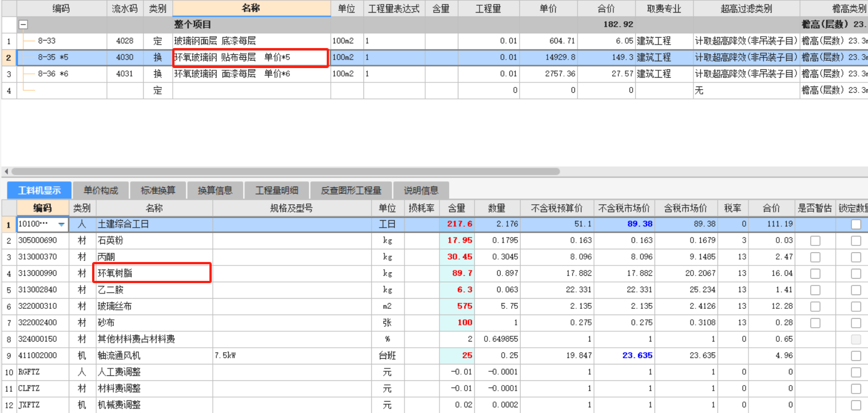
Task: Click the 305000690 material code cell
Action: (x=43, y=241)
